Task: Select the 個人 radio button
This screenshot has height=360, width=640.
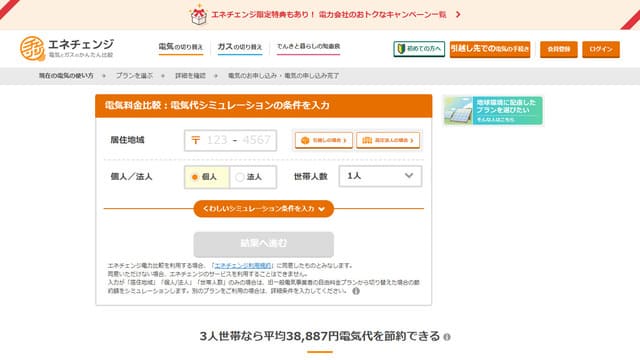Action: [207, 177]
